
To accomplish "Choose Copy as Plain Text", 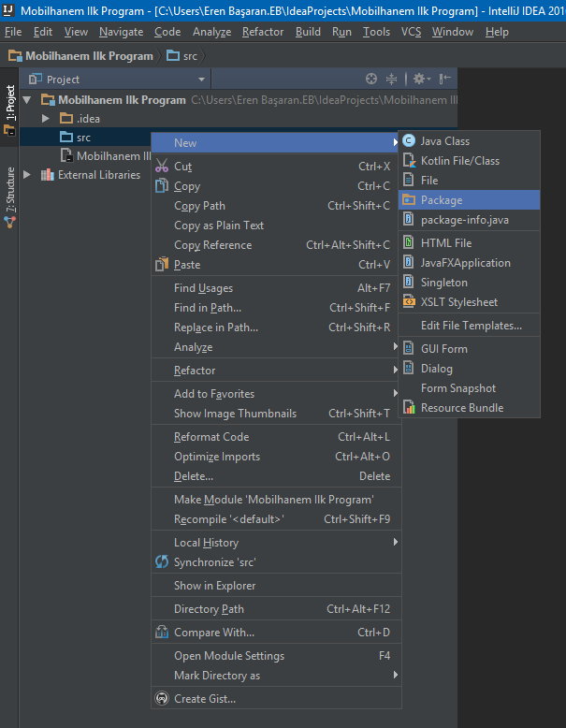I will pos(276,226).
